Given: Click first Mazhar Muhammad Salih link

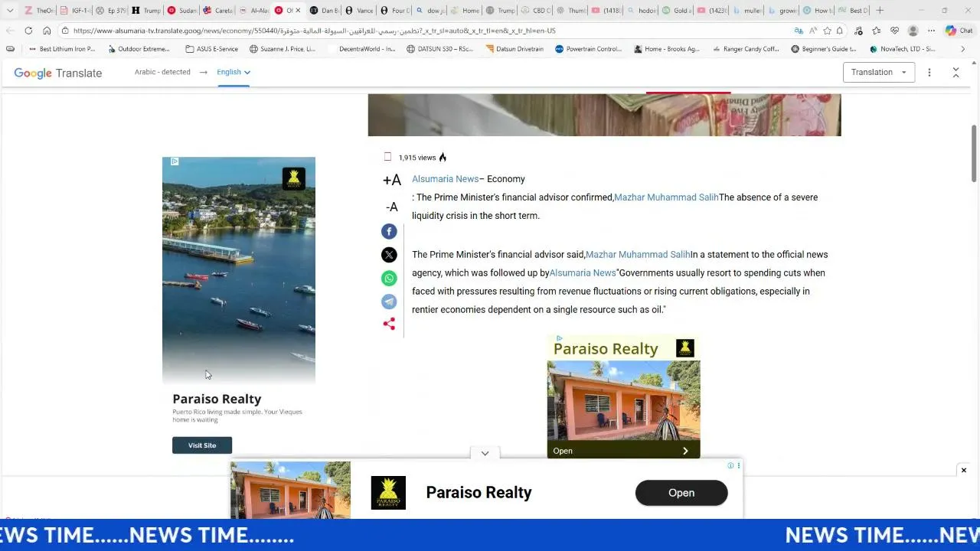Looking at the screenshot, I should (x=666, y=197).
